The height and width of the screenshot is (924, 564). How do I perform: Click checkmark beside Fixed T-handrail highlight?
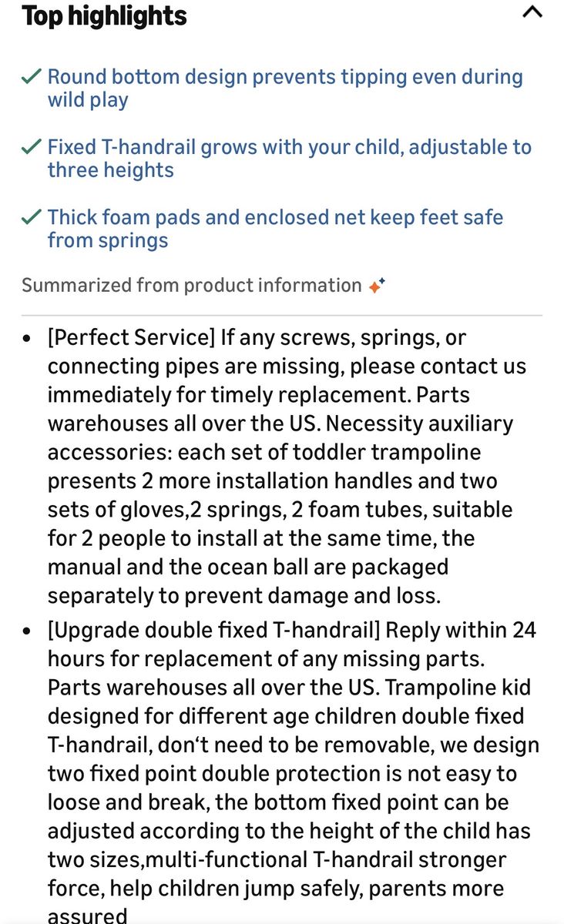[32, 147]
